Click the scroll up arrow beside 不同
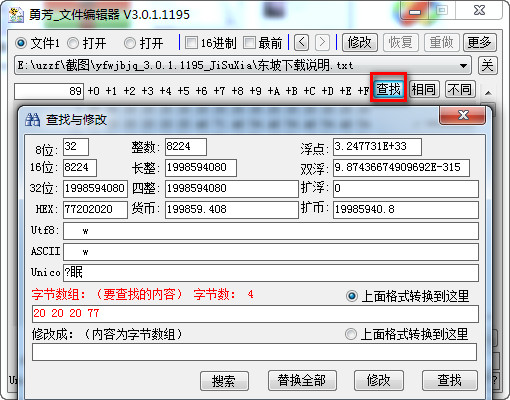Viewport: 510px width, 400px height. click(x=488, y=93)
